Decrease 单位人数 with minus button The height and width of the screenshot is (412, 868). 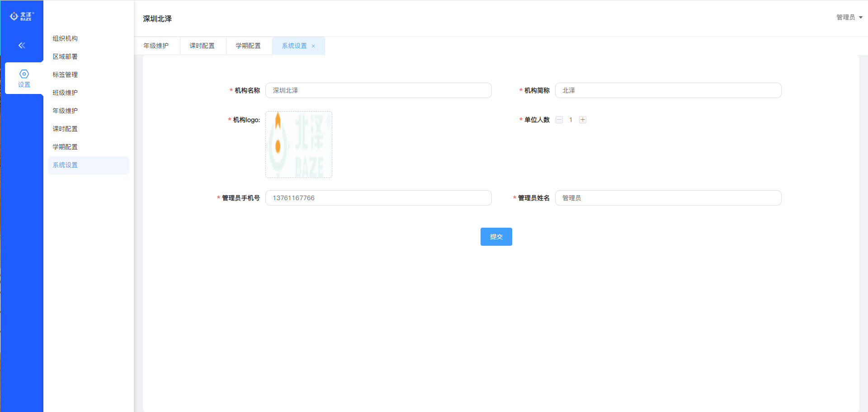point(559,120)
